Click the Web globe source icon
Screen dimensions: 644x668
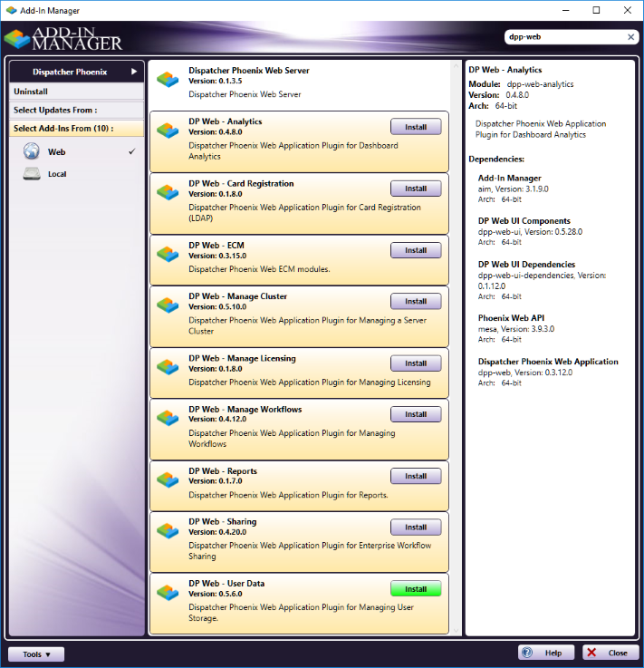pyautogui.click(x=32, y=151)
